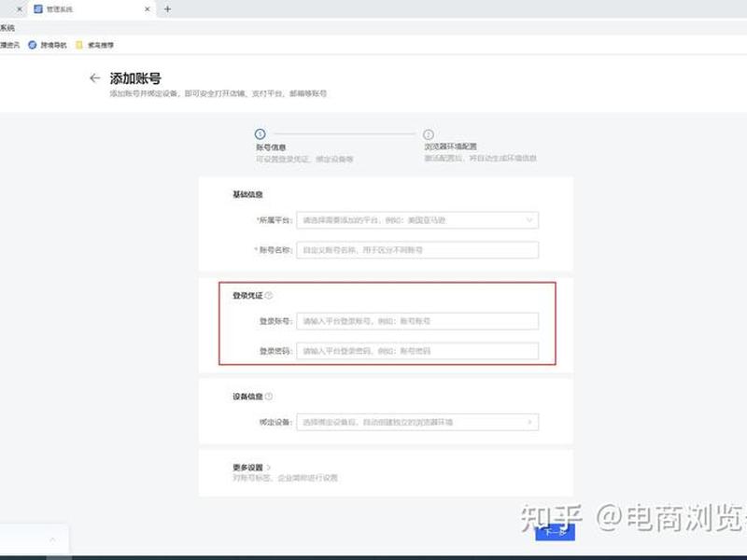Viewport: 747px width, 560px height.
Task: Open the 所属平台 platform dropdown
Action: click(x=417, y=220)
